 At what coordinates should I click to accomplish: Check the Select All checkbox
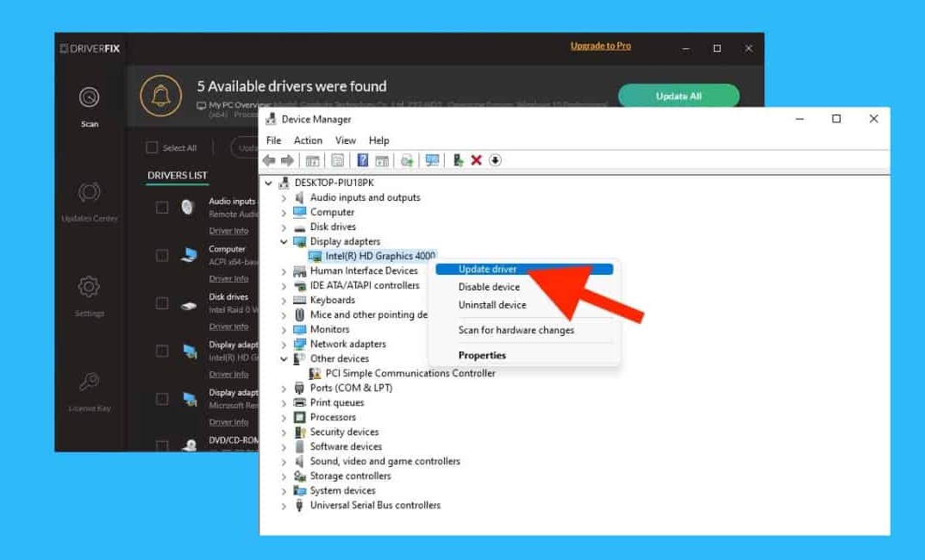tap(153, 147)
